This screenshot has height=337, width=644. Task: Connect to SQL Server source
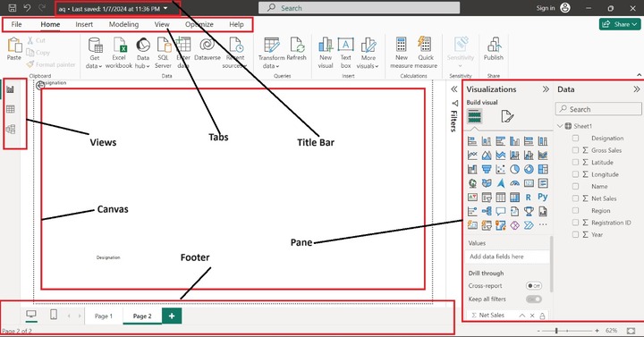[163, 53]
